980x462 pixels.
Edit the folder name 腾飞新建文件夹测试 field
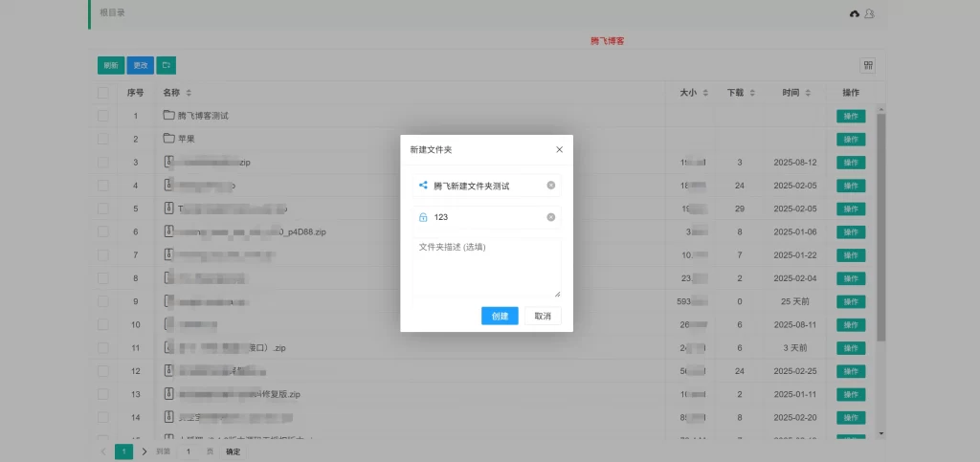[x=487, y=186]
